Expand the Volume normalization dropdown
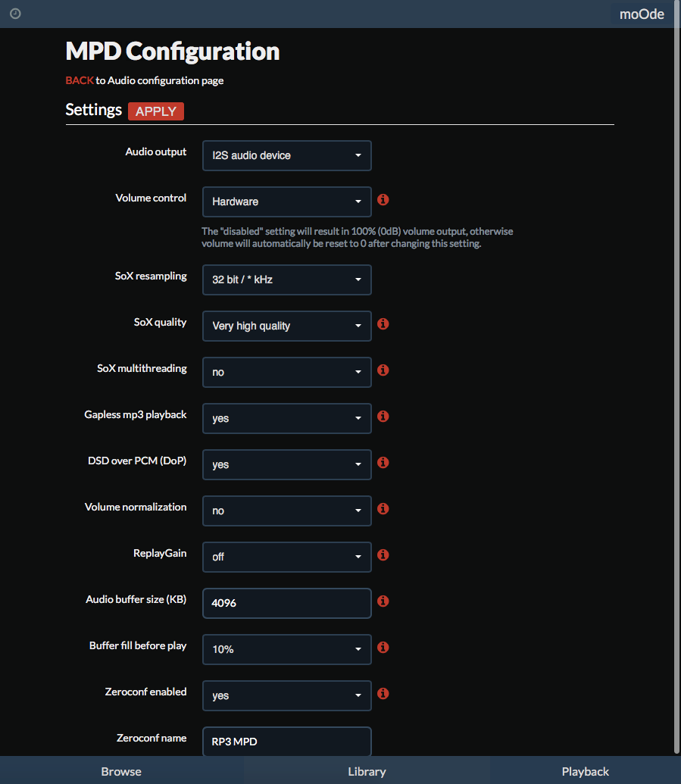Screen dimensions: 681x784 (287, 511)
